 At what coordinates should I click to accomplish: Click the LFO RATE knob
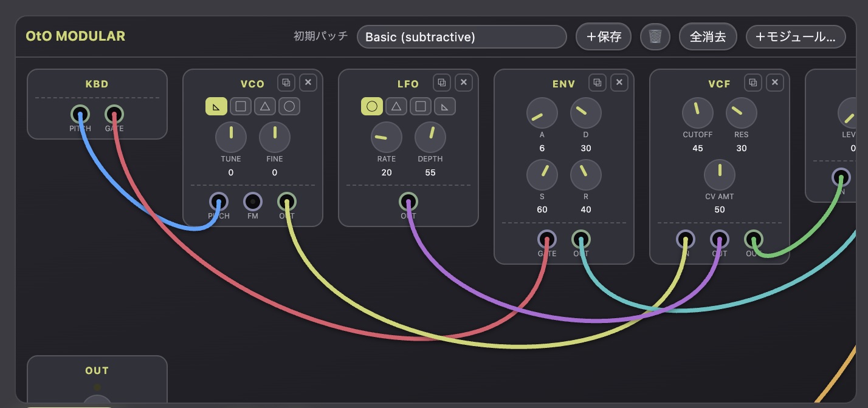[x=387, y=137]
